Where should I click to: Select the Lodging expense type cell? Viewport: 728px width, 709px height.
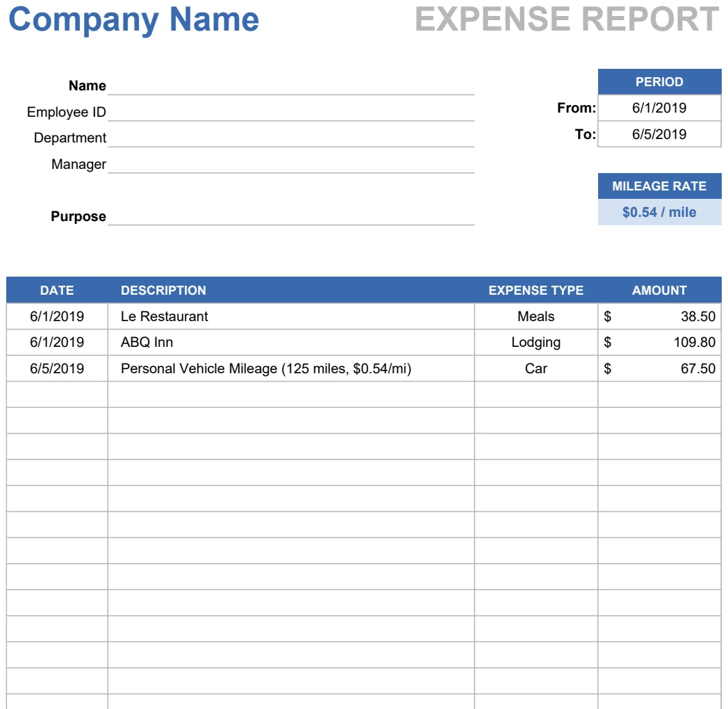click(x=536, y=343)
